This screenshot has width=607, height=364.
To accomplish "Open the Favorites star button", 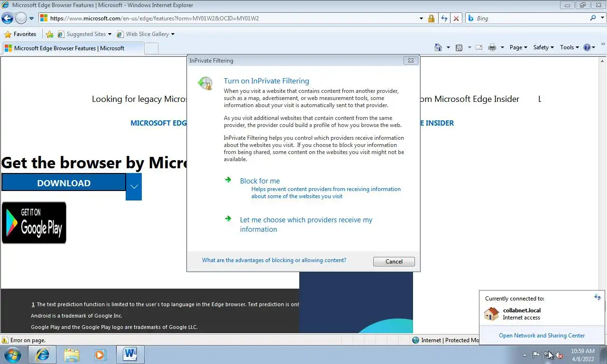I will (x=20, y=34).
